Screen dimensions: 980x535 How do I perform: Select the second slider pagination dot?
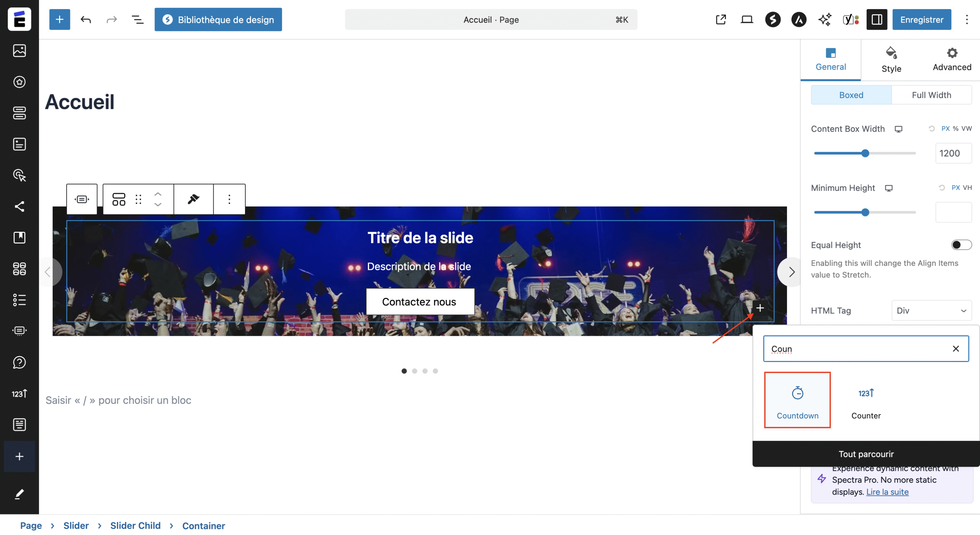coord(414,371)
